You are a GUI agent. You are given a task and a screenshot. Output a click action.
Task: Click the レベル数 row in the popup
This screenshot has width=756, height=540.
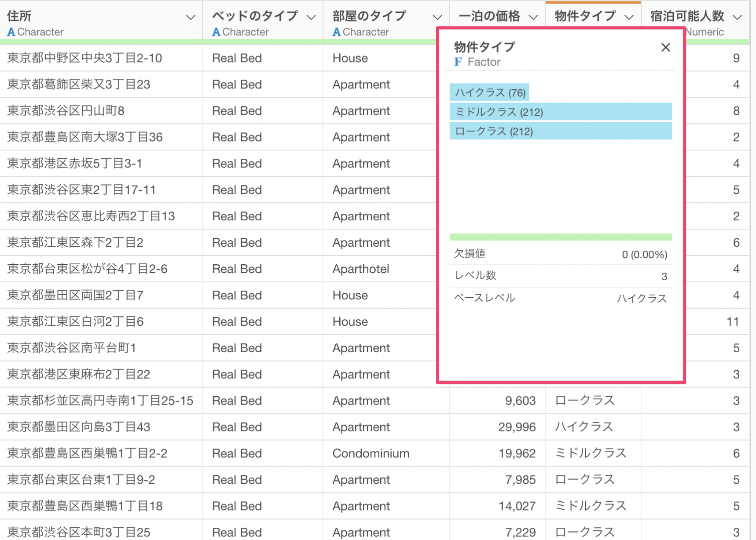(560, 276)
